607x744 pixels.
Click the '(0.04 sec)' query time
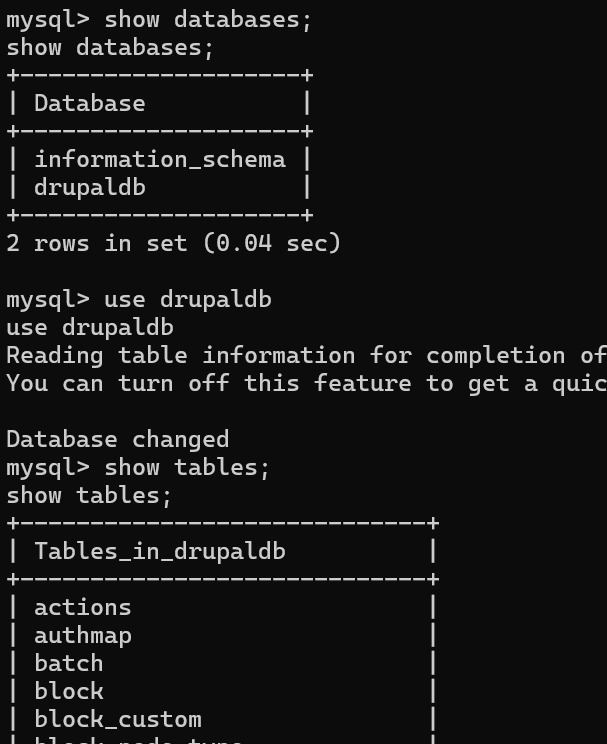[271, 243]
